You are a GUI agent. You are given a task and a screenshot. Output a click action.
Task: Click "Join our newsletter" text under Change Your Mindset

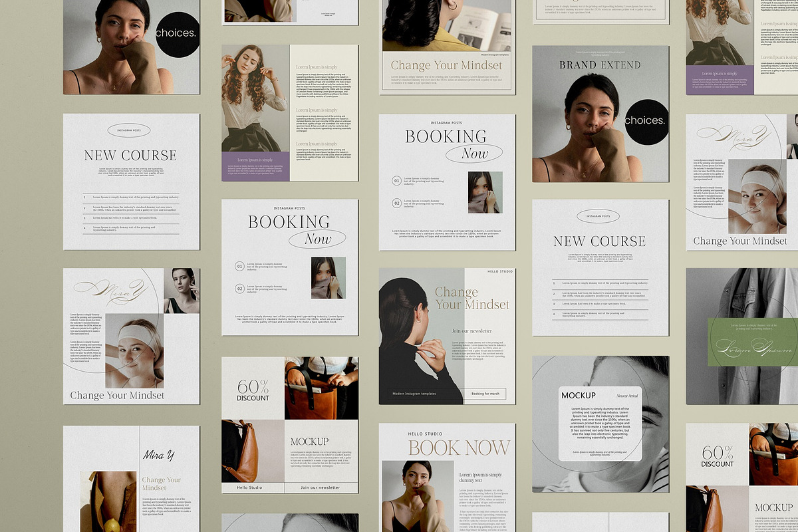[471, 331]
